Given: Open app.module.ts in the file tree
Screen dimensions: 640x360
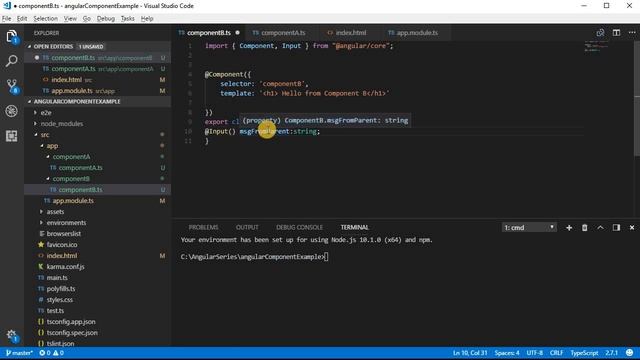Looking at the screenshot, I should [73, 201].
